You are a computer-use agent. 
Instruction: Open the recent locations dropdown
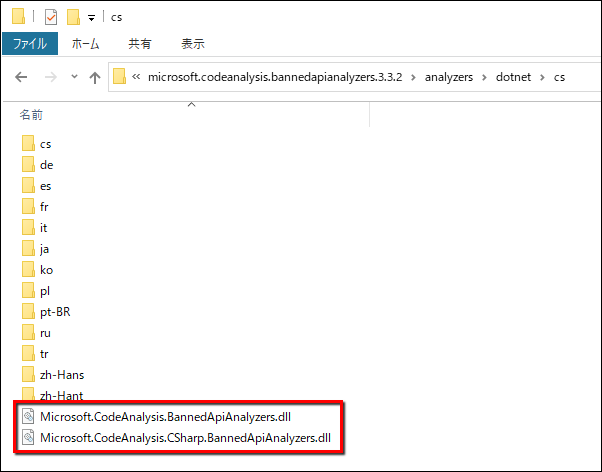click(74, 77)
